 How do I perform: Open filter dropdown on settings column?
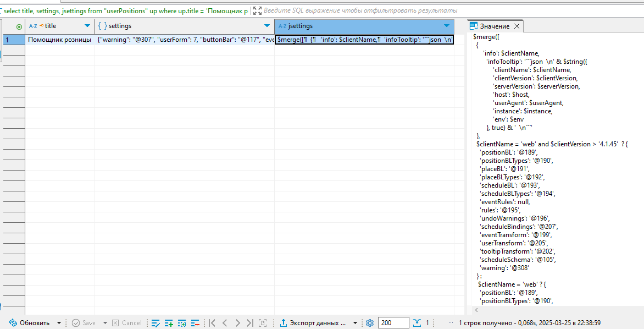[268, 26]
